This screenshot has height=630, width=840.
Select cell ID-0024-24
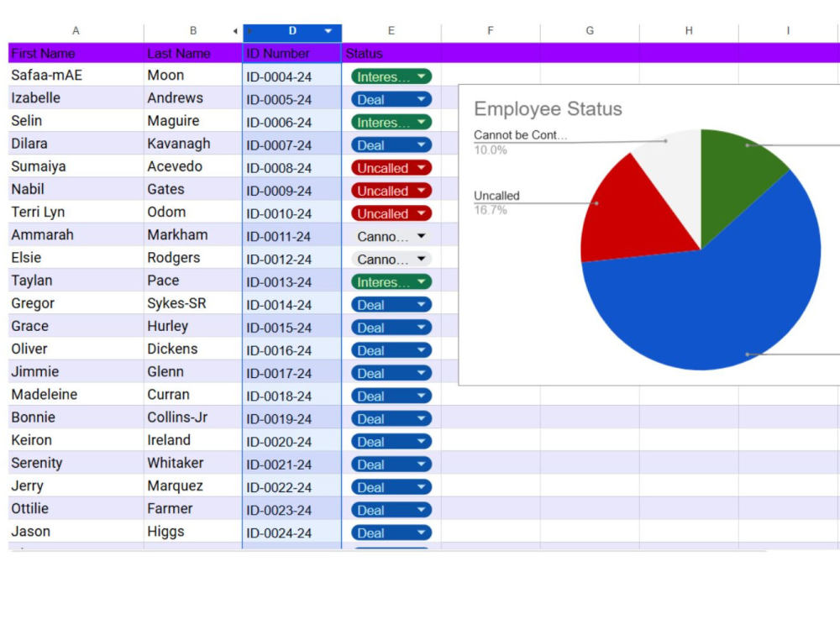[292, 533]
